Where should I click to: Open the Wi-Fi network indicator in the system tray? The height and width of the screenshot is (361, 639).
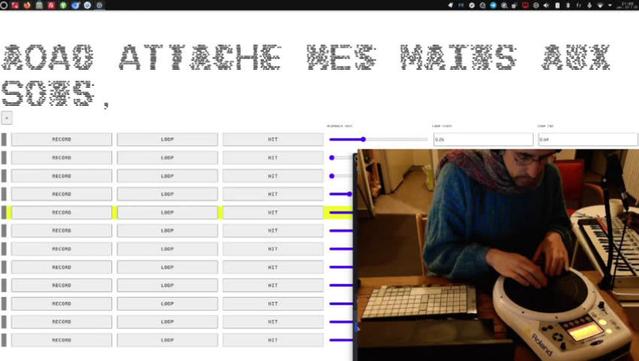click(x=600, y=5)
